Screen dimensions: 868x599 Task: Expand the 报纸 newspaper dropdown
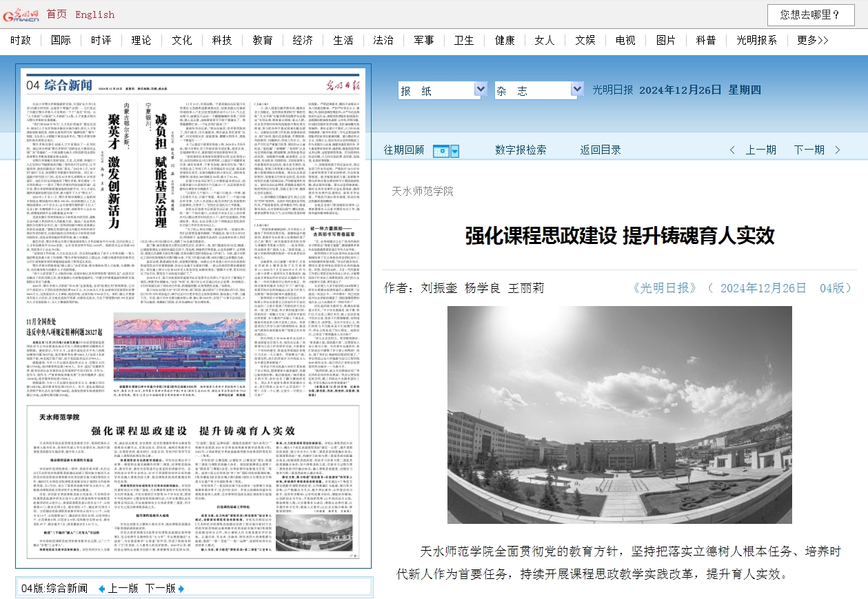point(481,90)
